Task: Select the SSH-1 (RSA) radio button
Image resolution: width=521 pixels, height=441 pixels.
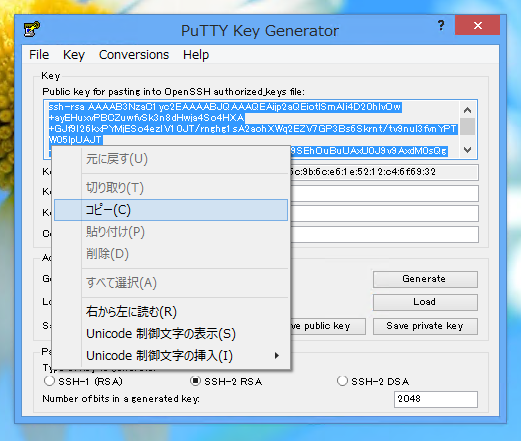Action: [x=49, y=381]
